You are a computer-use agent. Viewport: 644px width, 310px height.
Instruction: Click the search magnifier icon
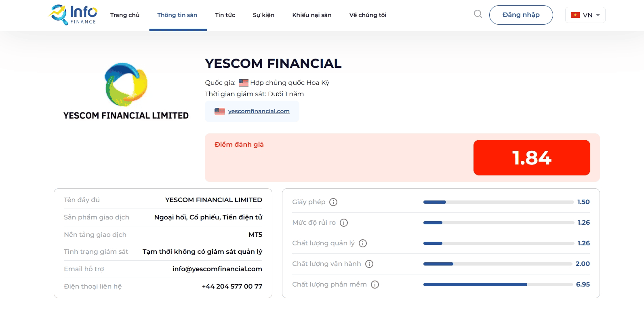pyautogui.click(x=478, y=14)
